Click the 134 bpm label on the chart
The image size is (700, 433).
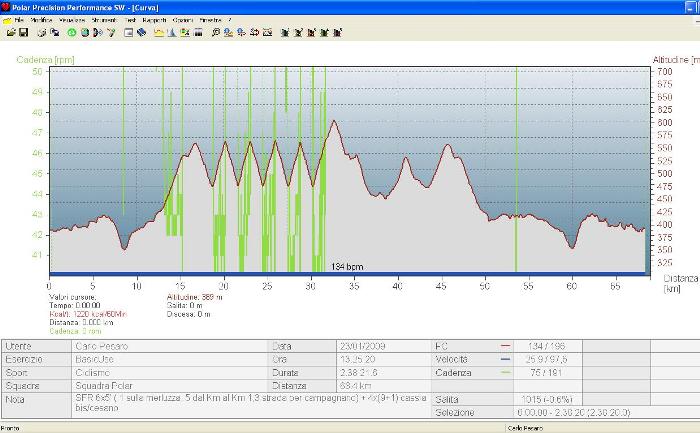point(346,267)
